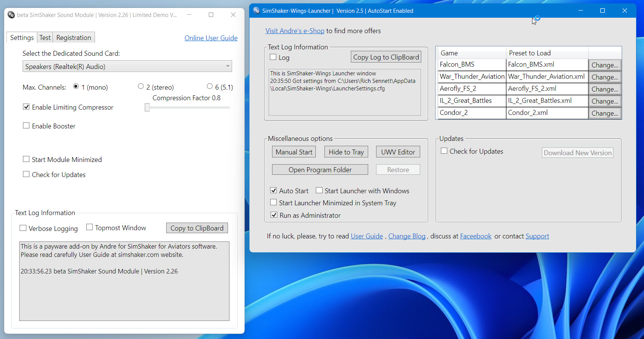Select the Falcon_BMS game cell

click(x=472, y=65)
